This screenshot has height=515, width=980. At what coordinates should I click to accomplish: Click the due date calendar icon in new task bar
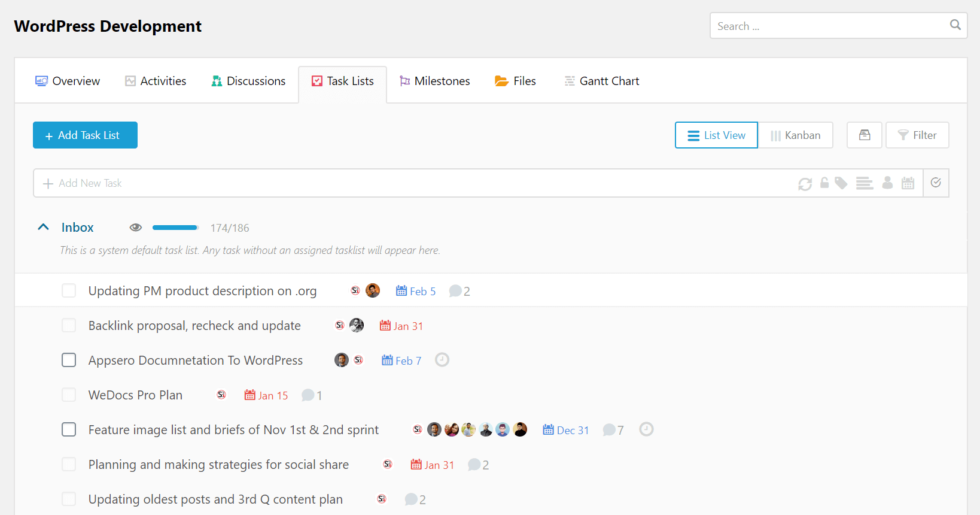coord(908,183)
